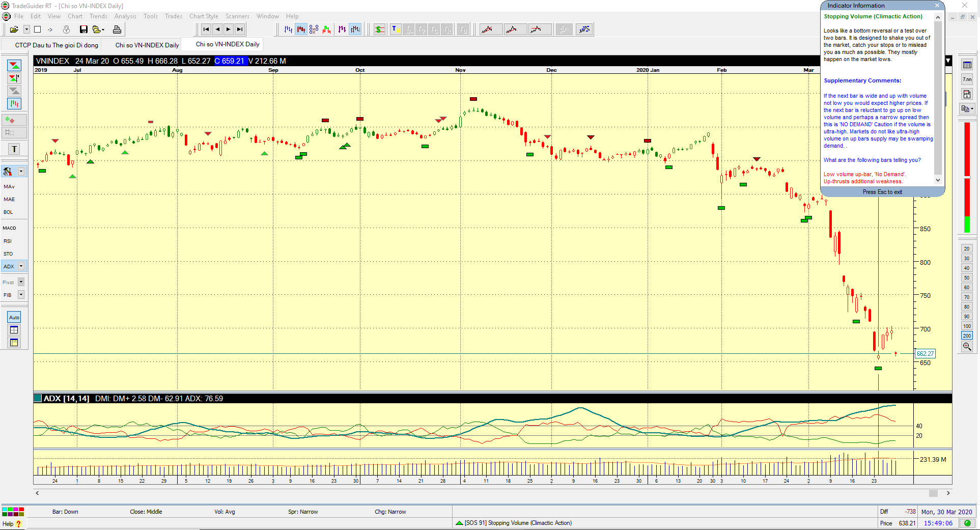Click the text tool T button

point(14,149)
